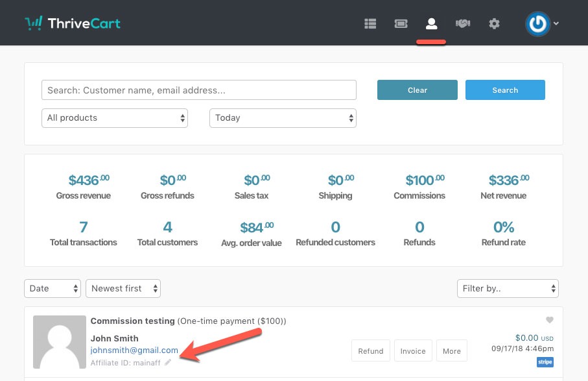The height and width of the screenshot is (381, 588).
Task: Open the affiliates handshake icon
Action: 462,24
